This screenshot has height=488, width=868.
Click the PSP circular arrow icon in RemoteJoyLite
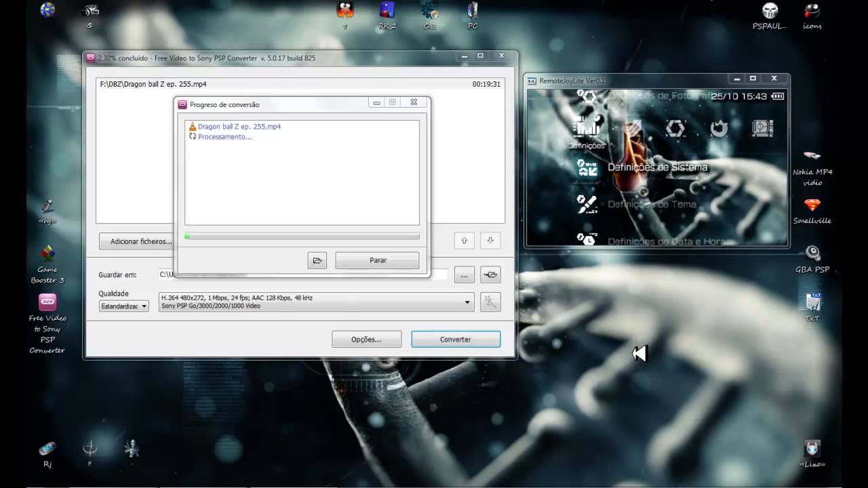[x=719, y=128]
